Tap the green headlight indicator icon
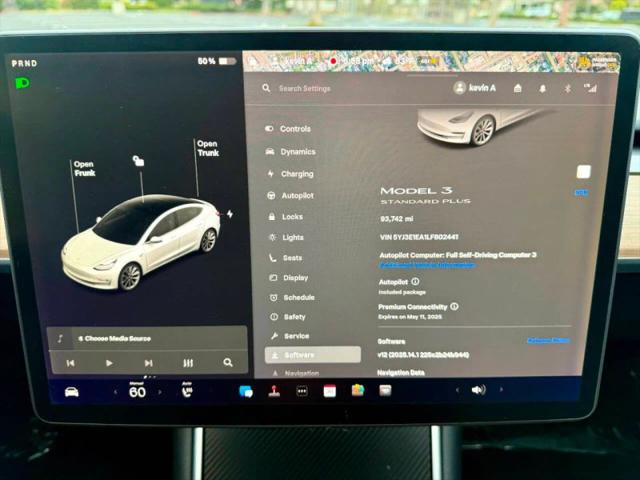 tap(22, 83)
